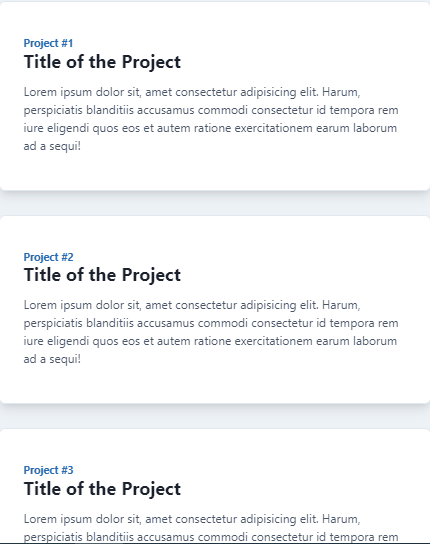Image resolution: width=430 pixels, height=544 pixels.
Task: Open the Project #2 "Title of the Project" heading
Action: click(x=102, y=275)
